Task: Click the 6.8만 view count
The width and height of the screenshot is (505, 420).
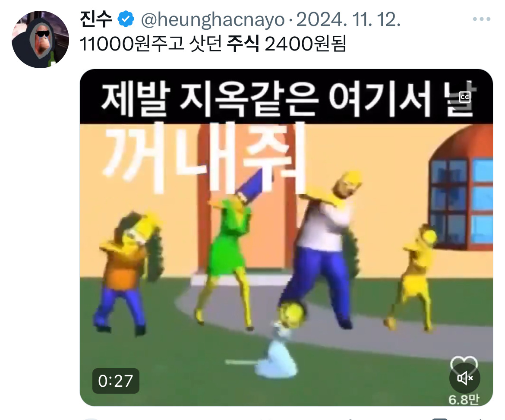Action: pyautogui.click(x=464, y=400)
